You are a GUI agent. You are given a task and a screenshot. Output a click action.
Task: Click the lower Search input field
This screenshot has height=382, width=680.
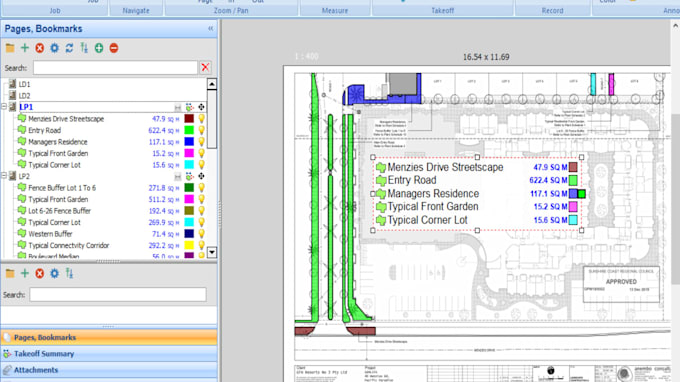118,294
